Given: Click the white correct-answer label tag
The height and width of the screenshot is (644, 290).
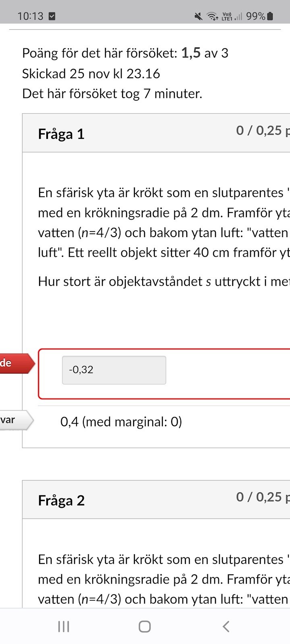Looking at the screenshot, I should click(14, 420).
